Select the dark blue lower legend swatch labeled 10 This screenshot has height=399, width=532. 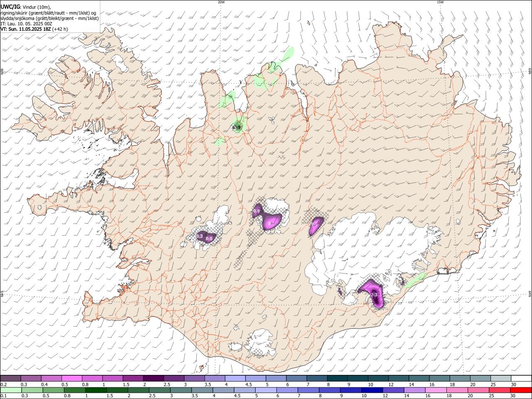372,390
